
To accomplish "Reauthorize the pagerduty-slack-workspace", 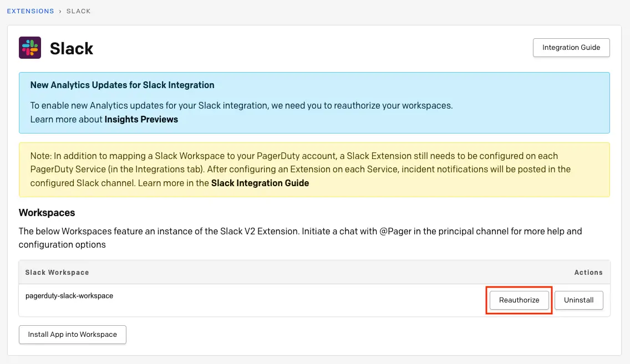I will pyautogui.click(x=519, y=300).
